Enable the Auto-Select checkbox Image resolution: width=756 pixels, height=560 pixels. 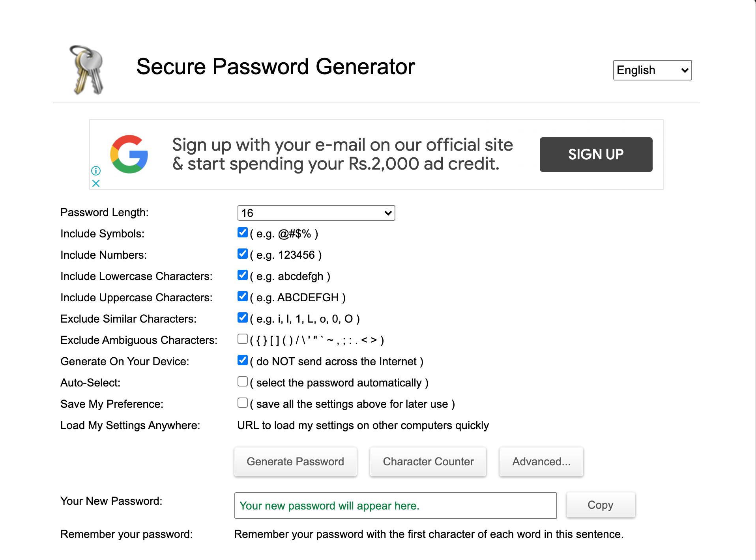pos(243,382)
